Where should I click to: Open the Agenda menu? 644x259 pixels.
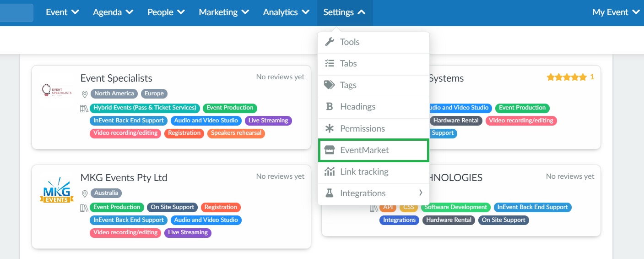tap(113, 12)
